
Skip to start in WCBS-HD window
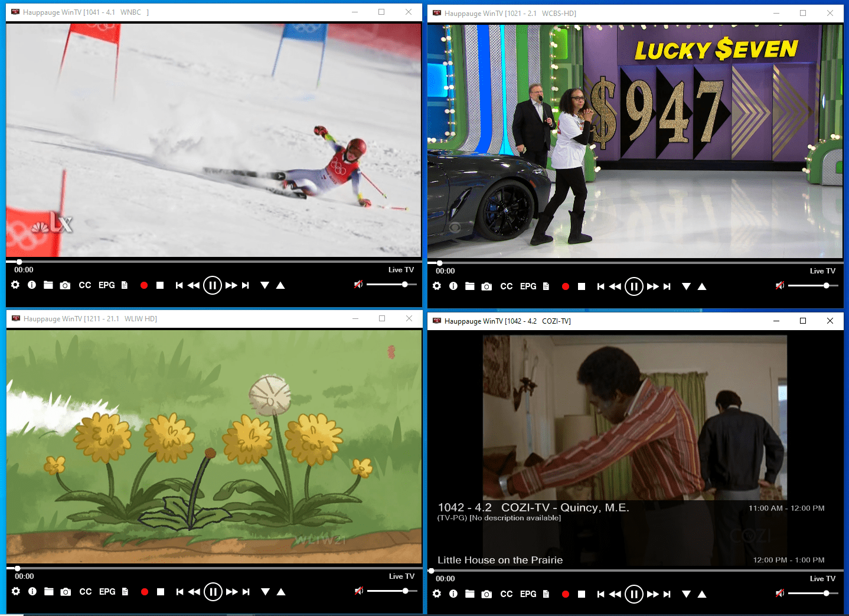tap(600, 286)
